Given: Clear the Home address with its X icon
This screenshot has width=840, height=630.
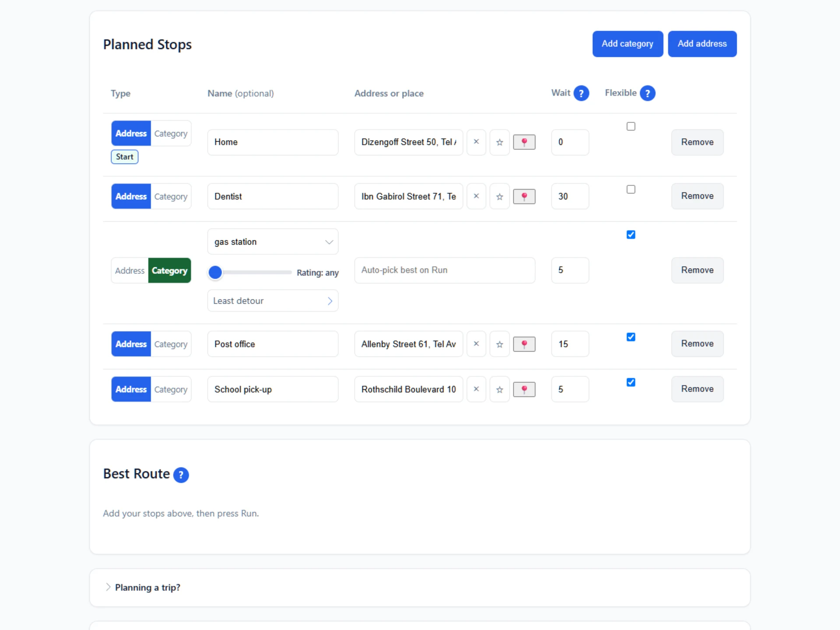Looking at the screenshot, I should pos(476,142).
